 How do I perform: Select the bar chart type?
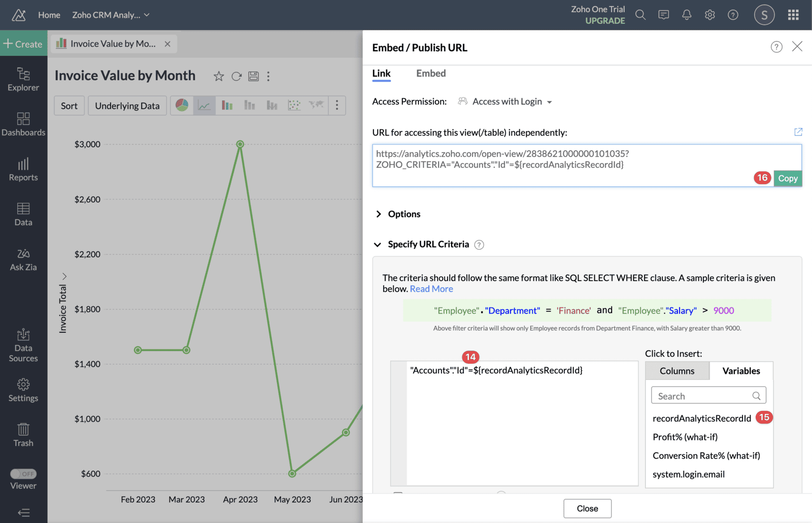pyautogui.click(x=227, y=106)
